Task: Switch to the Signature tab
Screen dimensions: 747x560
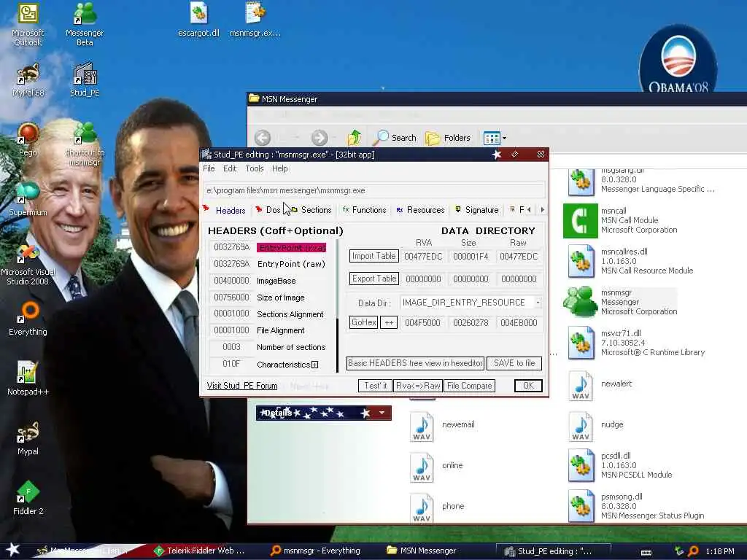Action: tap(477, 210)
